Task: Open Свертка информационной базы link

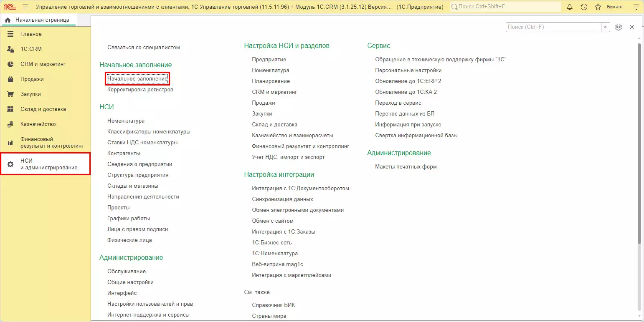Action: pyautogui.click(x=416, y=136)
